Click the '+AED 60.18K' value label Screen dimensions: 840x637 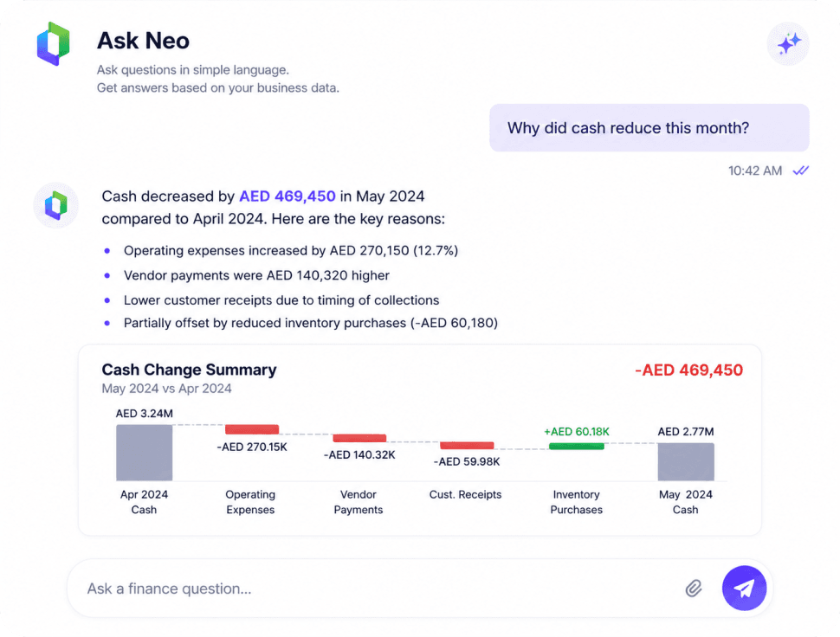coord(577,432)
